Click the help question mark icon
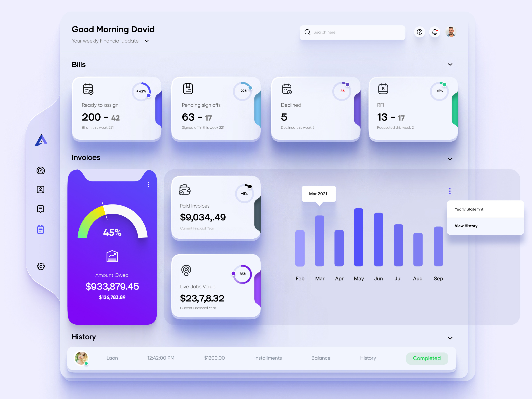Viewport: 532px width, 399px height. 419,32
